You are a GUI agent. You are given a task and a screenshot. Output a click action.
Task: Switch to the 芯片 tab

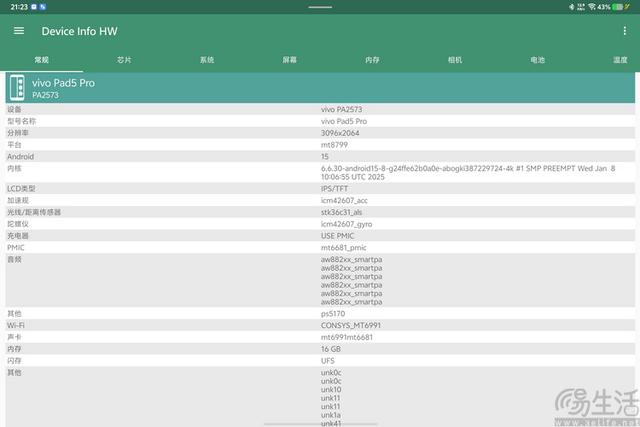124,60
